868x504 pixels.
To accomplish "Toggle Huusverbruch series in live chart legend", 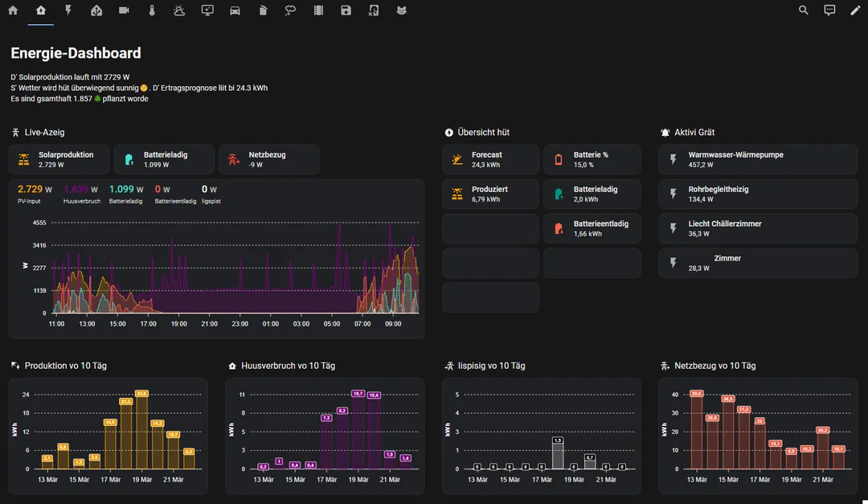I will (x=81, y=194).
